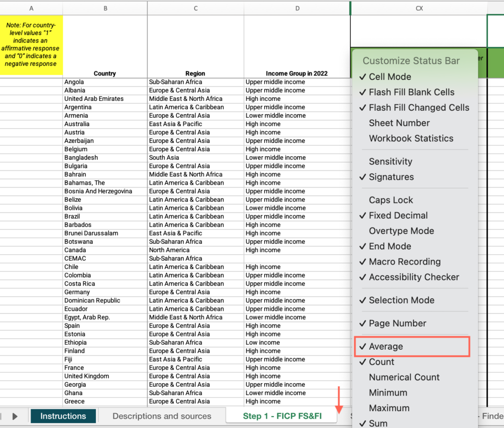504x428 pixels.
Task: Open Descriptions and sources sheet tab
Action: (161, 416)
